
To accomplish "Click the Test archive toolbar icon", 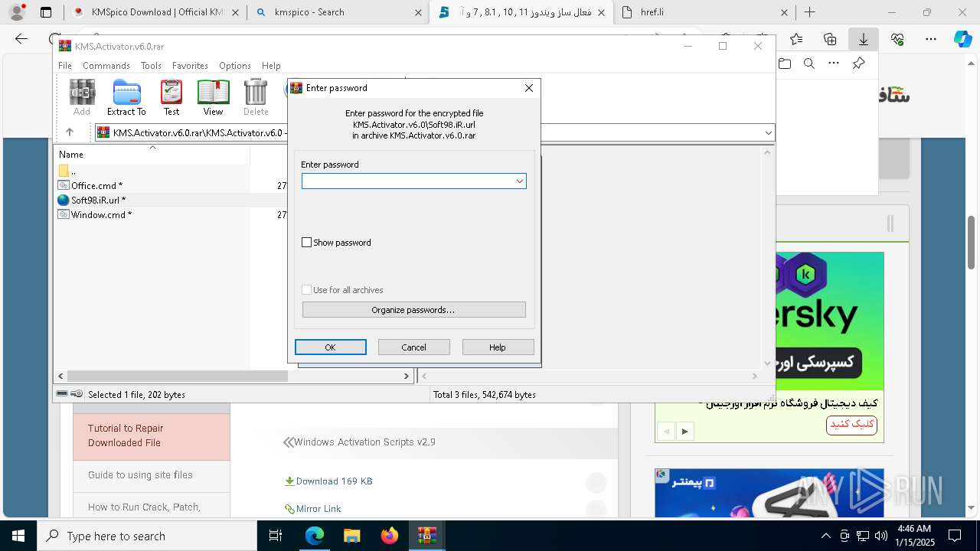I will (x=171, y=97).
